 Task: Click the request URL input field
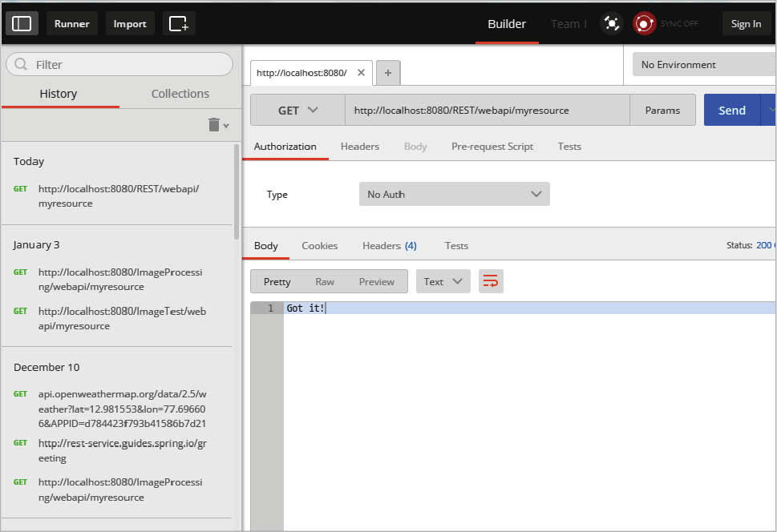(488, 111)
